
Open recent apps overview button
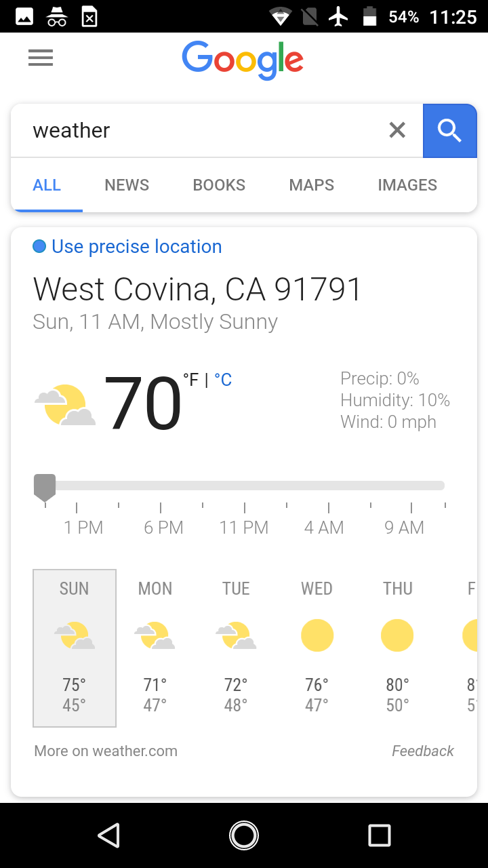point(380,835)
